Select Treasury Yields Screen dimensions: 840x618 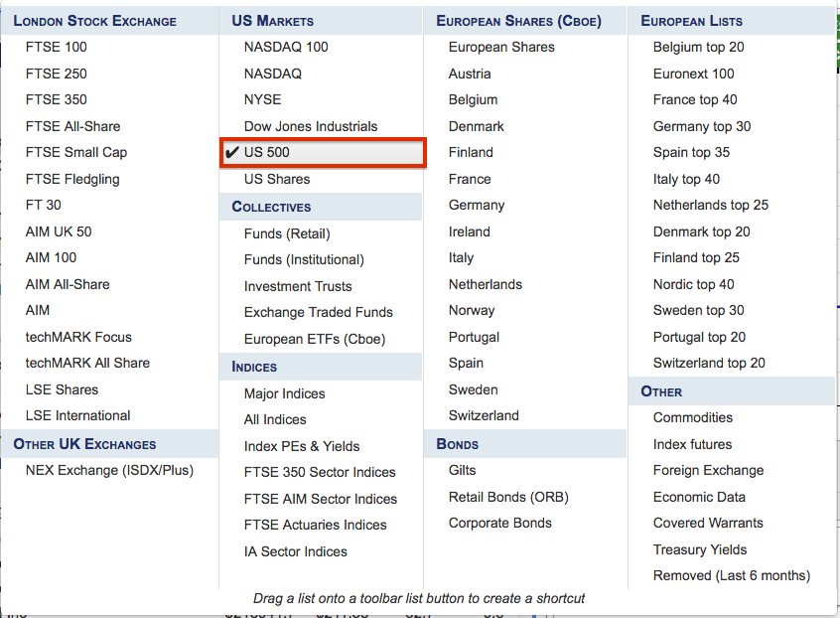click(700, 549)
